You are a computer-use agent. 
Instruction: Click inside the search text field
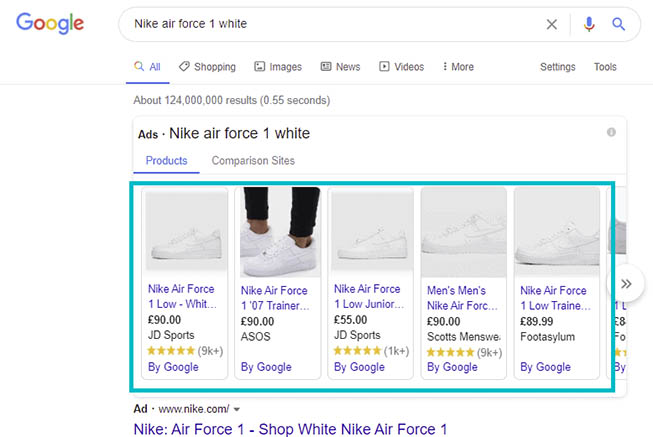click(330, 24)
